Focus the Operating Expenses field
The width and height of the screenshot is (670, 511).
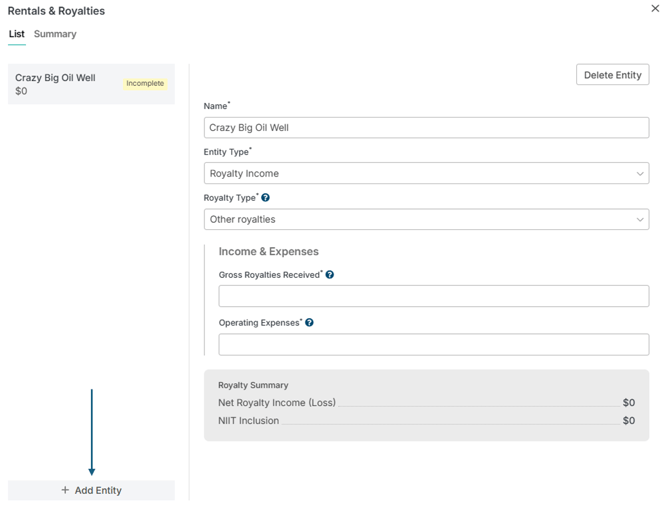434,344
